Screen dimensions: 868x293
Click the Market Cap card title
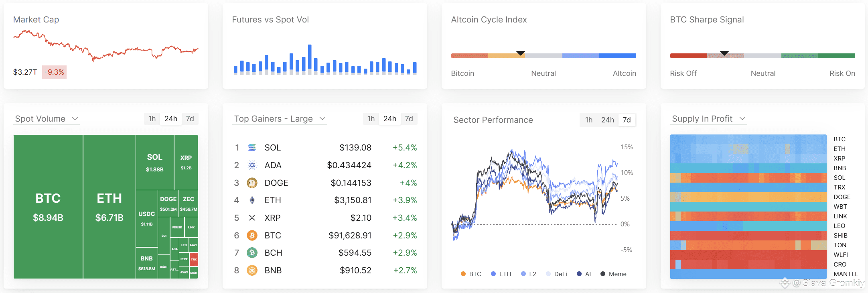pyautogui.click(x=36, y=20)
